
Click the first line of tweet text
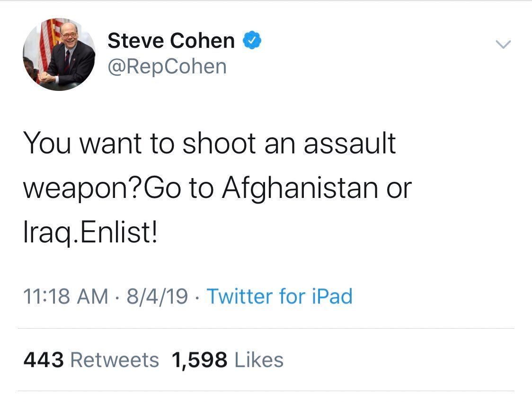pyautogui.click(x=209, y=143)
